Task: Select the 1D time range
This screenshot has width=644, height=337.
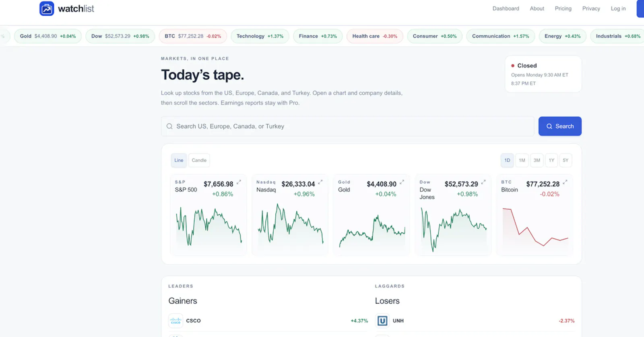Action: (x=507, y=160)
